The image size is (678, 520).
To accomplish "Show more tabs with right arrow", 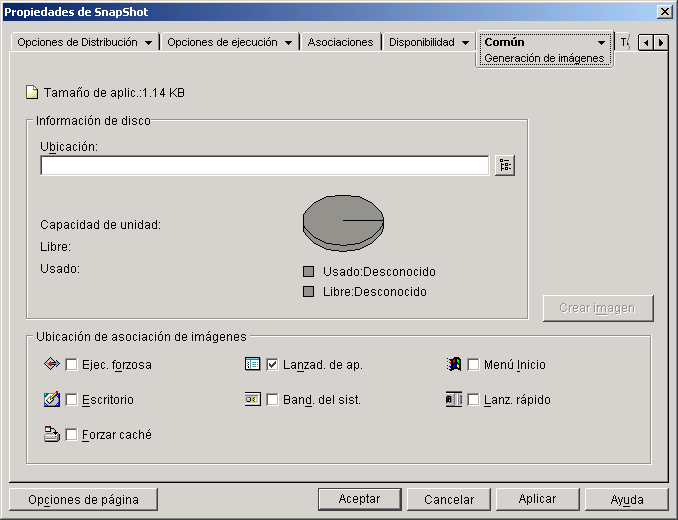I will 661,43.
